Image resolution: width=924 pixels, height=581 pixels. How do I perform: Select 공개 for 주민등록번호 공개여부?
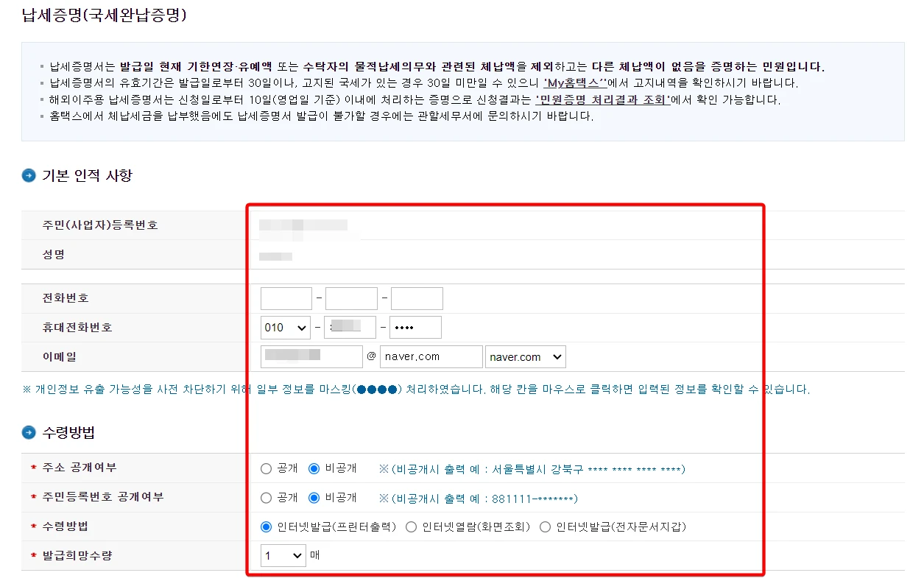tap(265, 497)
